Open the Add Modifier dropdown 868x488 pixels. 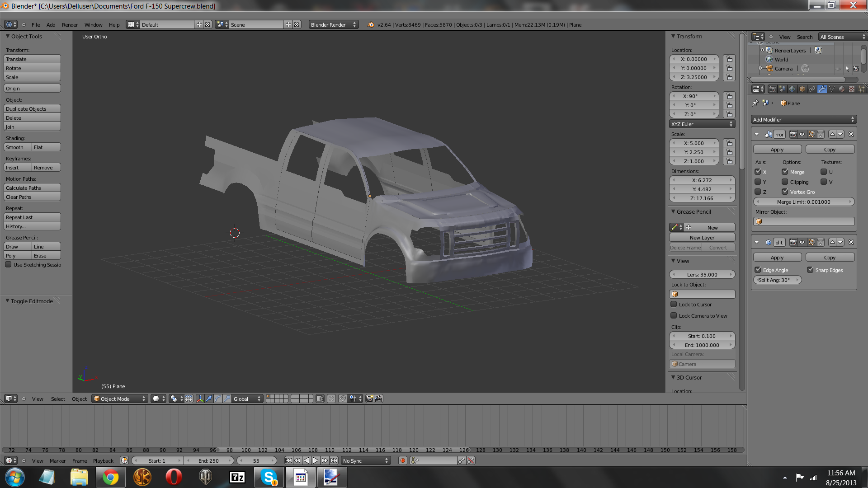pos(804,119)
